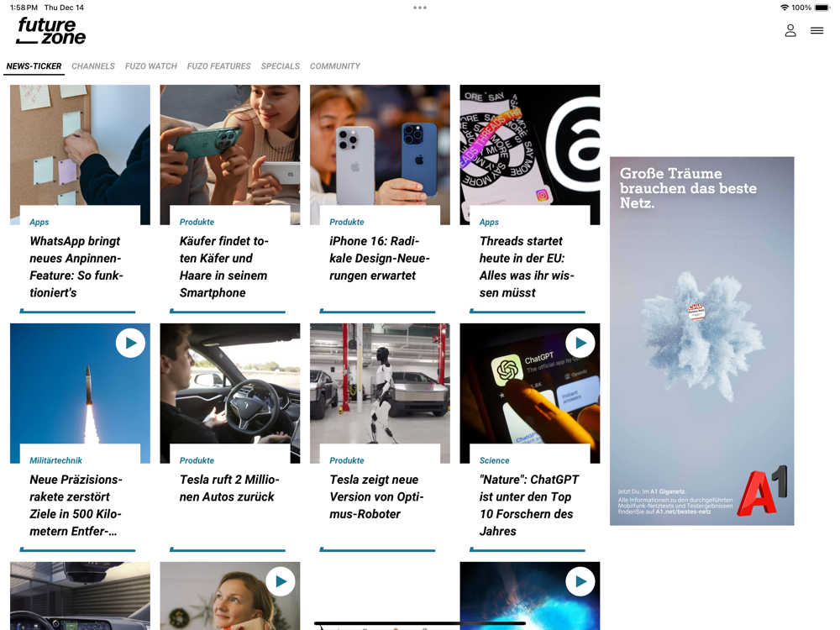Viewport: 840px width, 630px height.
Task: Click Produkte category above Käfer headline
Action: click(x=197, y=222)
